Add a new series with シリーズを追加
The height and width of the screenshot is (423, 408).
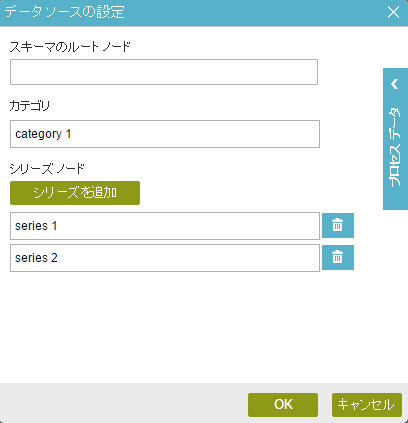pos(75,193)
